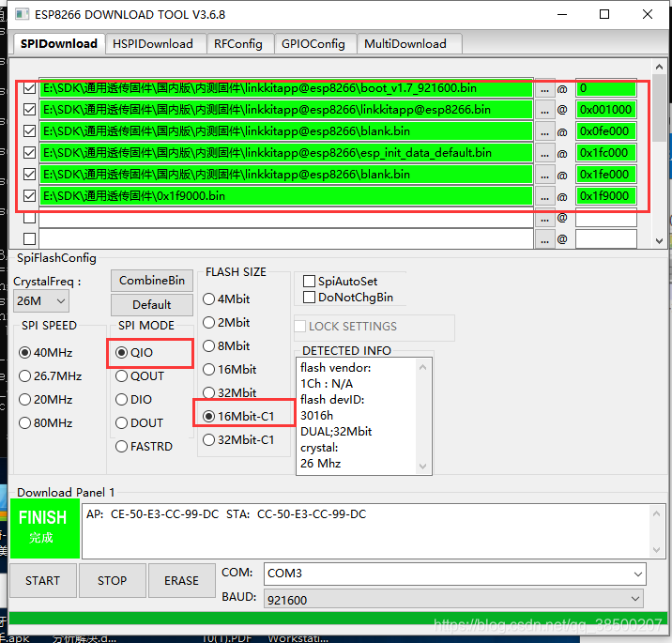Click the Detected Info scroll up arrow
672x643 pixels.
pos(423,367)
